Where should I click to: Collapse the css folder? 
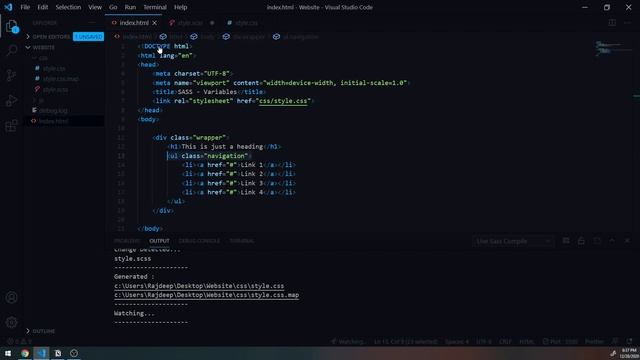tap(41, 58)
